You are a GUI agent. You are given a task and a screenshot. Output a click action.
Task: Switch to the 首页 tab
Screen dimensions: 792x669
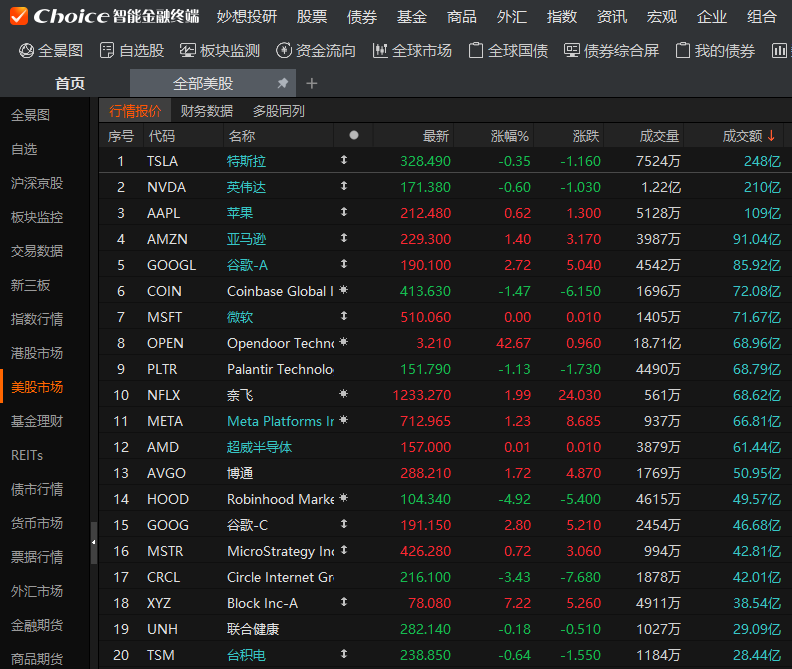(70, 83)
